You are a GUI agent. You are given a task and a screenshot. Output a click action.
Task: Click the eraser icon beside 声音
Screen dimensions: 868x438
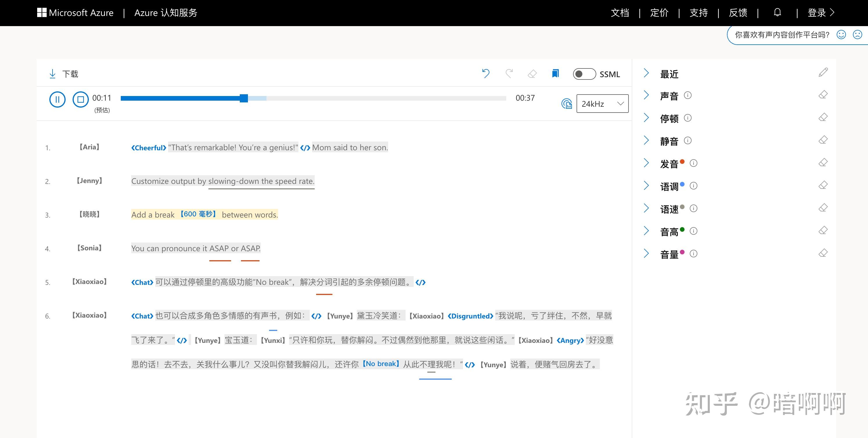(x=823, y=95)
